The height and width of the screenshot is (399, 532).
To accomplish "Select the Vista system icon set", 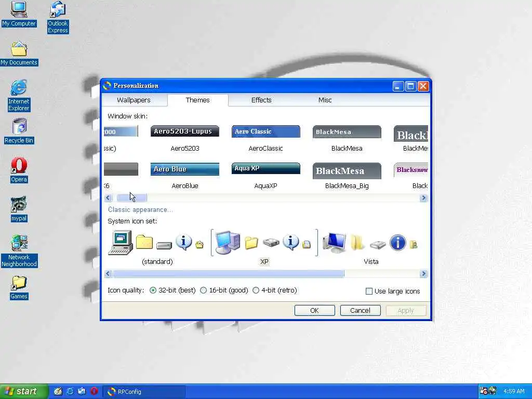I will coord(371,248).
